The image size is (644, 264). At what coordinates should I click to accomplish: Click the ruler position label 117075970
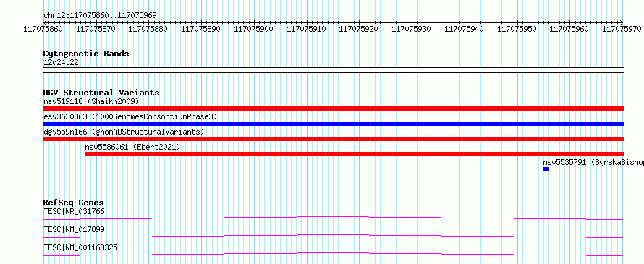[622, 29]
